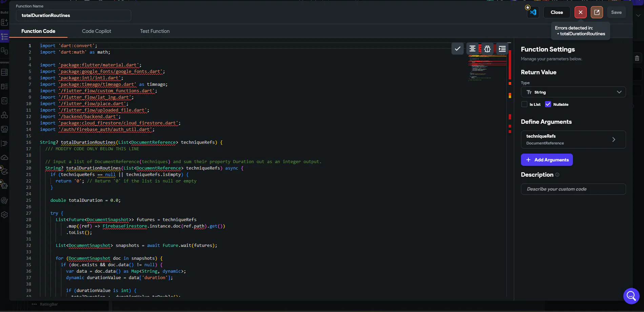Open the function in VS Code
The width and height of the screenshot is (644, 312).
click(533, 12)
